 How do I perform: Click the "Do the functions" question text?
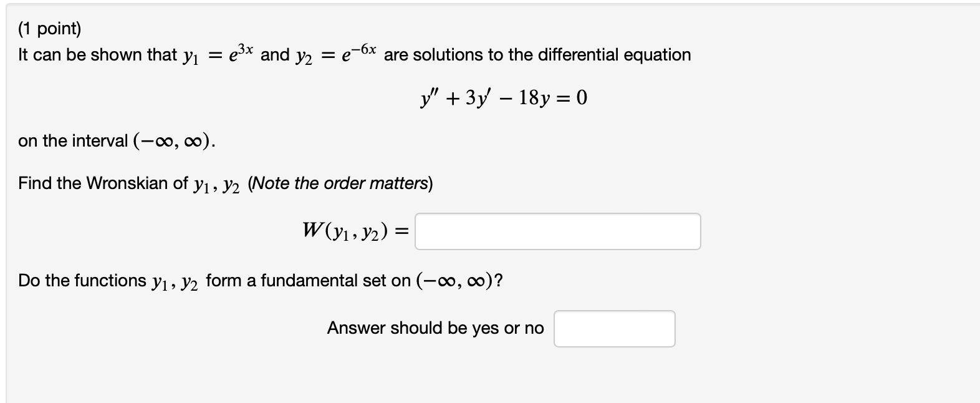coord(82,281)
